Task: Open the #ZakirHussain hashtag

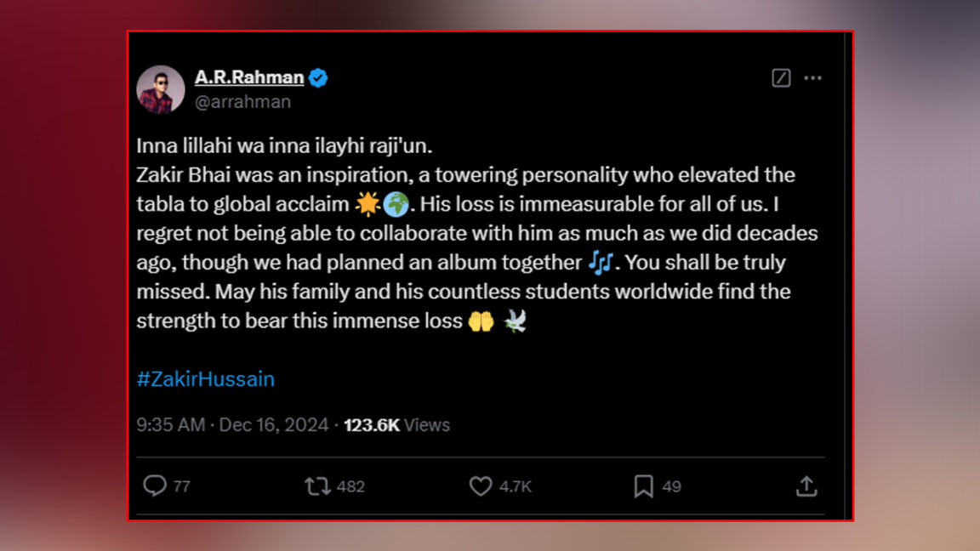Action: (205, 379)
